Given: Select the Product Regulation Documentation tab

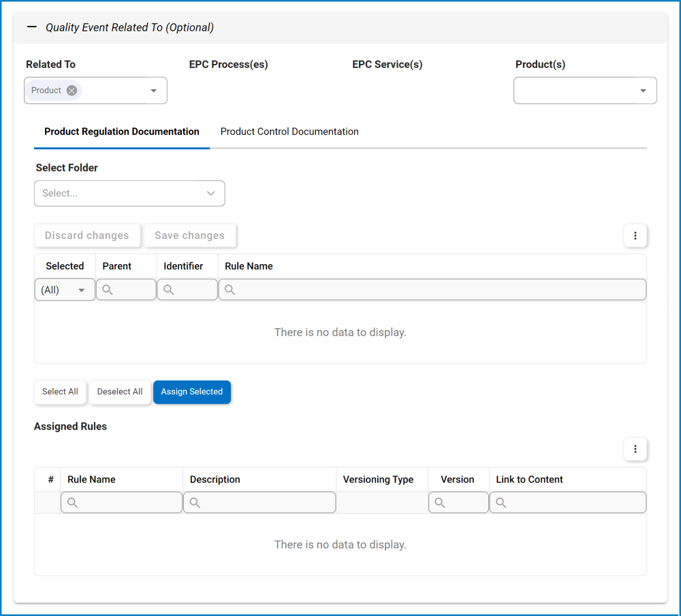Looking at the screenshot, I should click(x=121, y=131).
